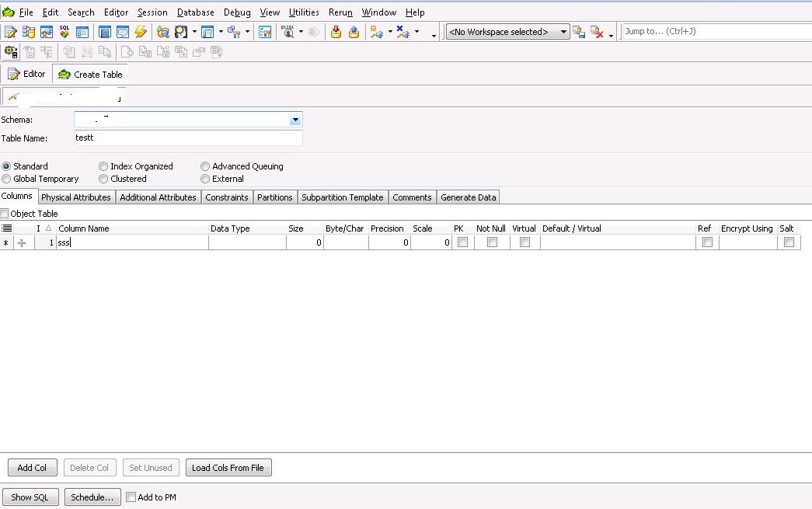Select the binoculars search icon on toolbar
Image resolution: width=812 pixels, height=509 pixels.
163,31
